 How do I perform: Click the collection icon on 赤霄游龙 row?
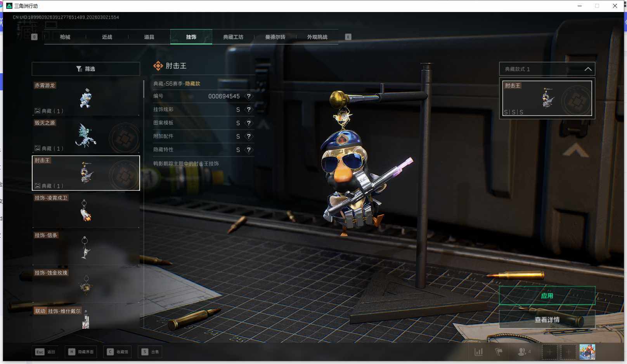coord(38,111)
